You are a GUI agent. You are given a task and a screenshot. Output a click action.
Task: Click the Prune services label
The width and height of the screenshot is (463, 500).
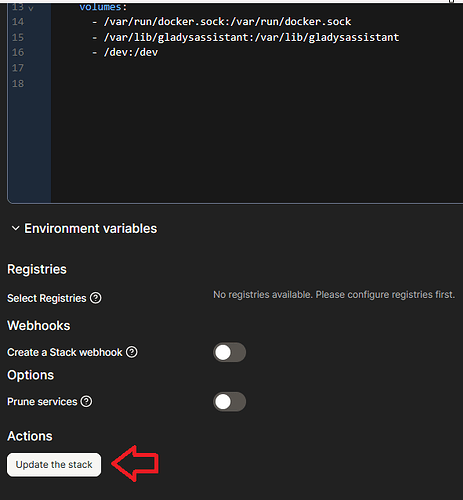click(x=42, y=402)
